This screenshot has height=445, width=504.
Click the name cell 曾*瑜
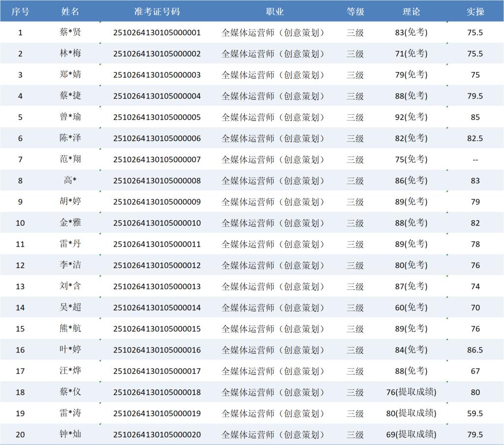pos(70,117)
